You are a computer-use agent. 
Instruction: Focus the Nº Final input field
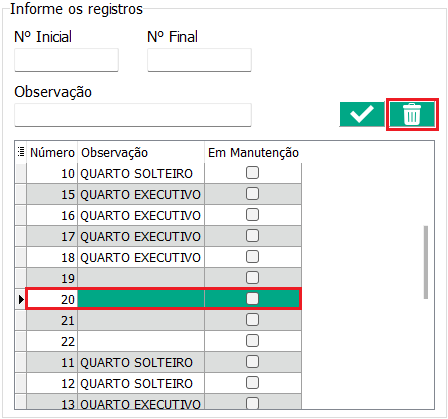tap(199, 60)
